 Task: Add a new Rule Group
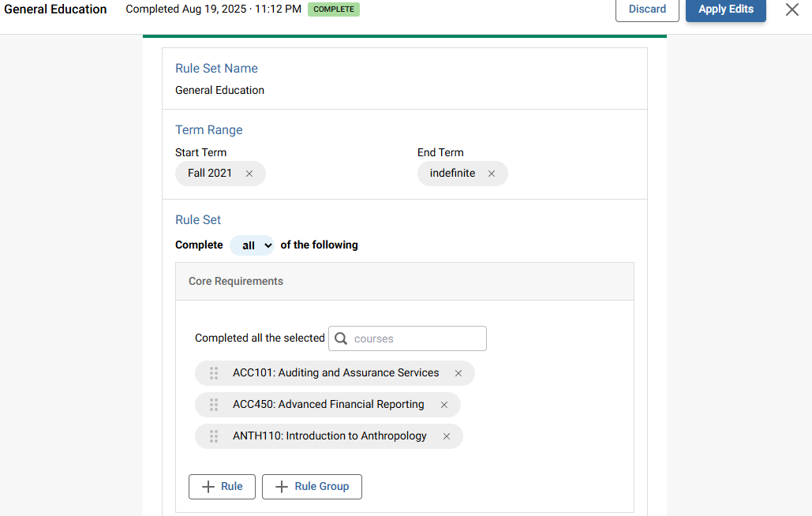(312, 486)
